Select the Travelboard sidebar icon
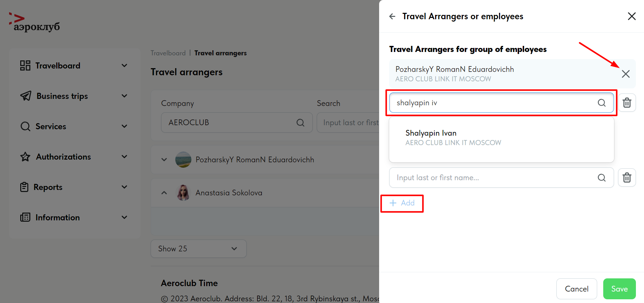The image size is (644, 303). (25, 65)
